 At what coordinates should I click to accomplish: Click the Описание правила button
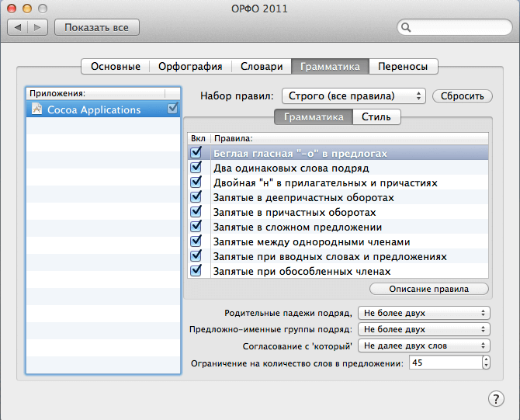428,289
